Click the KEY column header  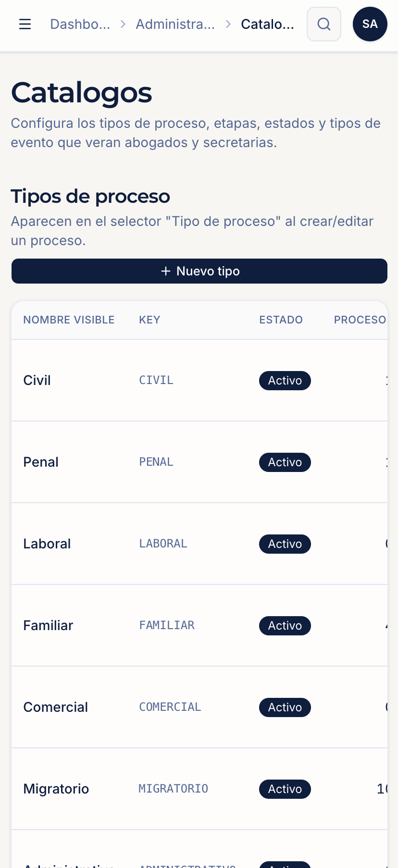click(149, 320)
